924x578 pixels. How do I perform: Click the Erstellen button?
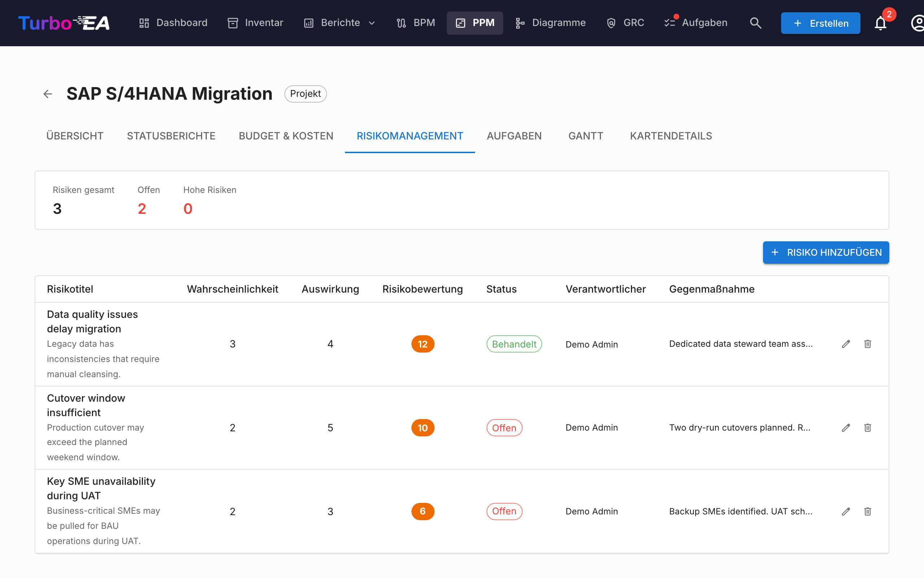[820, 23]
